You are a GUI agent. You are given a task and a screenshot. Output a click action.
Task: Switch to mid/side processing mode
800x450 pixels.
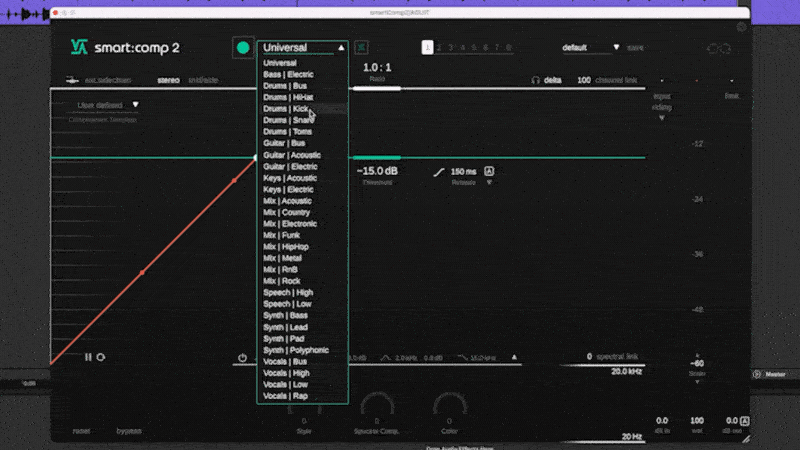203,80
